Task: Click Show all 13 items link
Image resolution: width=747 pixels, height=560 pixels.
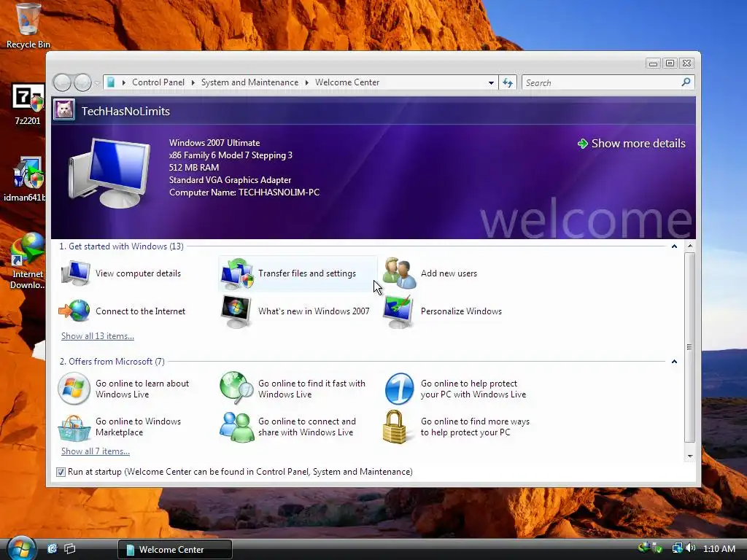Action: tap(98, 336)
